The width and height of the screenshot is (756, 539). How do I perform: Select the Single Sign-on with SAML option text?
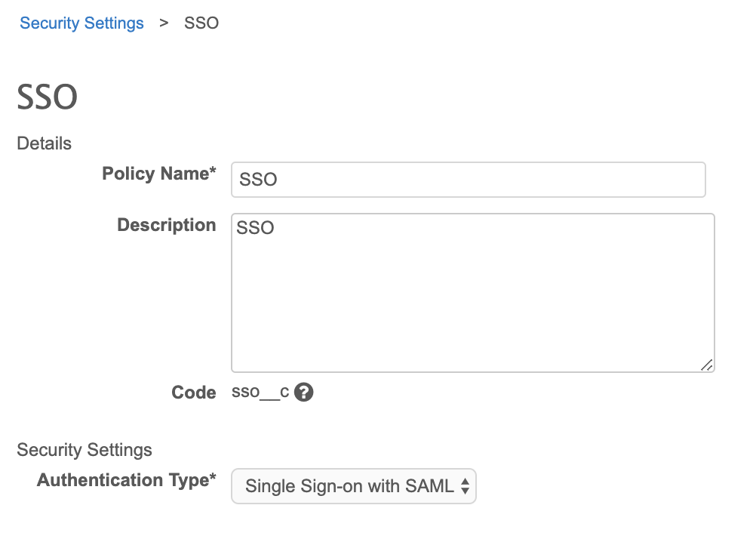pyautogui.click(x=349, y=487)
